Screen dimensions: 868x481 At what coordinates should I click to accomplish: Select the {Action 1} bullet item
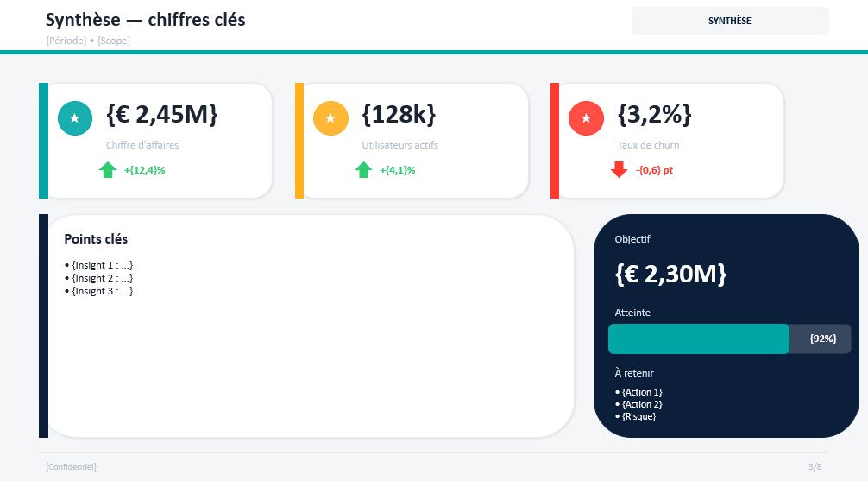click(x=639, y=392)
